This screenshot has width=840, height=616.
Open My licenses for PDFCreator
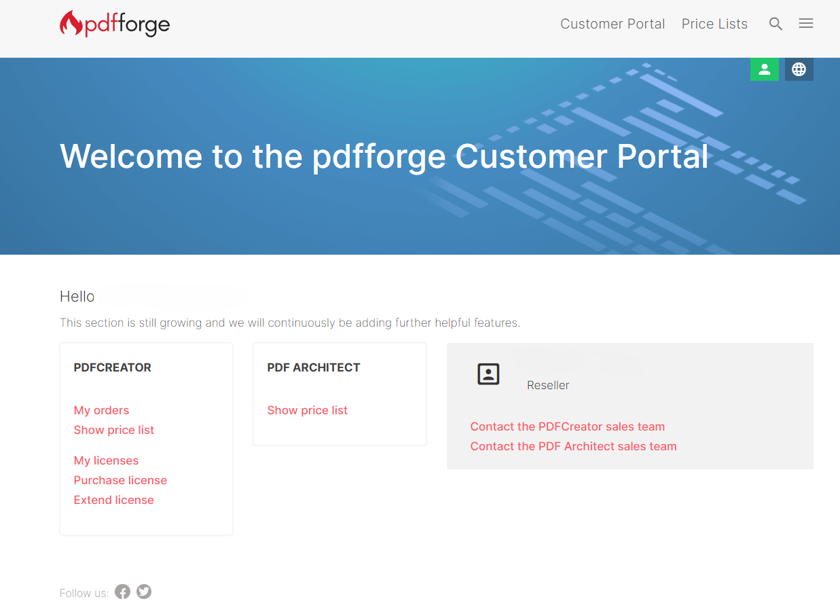[106, 460]
